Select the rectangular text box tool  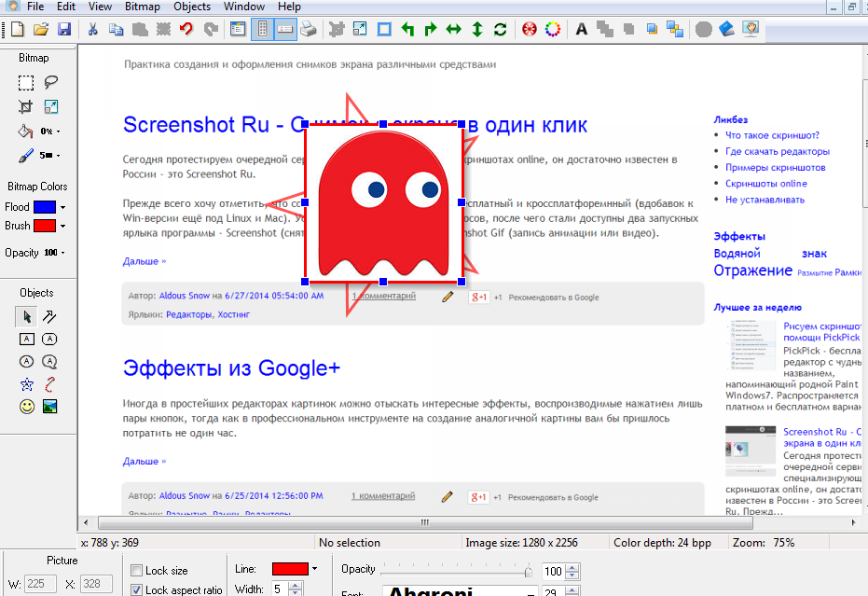click(26, 339)
